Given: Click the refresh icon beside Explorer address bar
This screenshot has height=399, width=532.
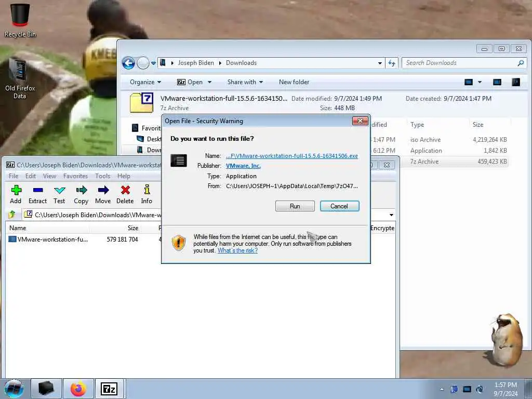Looking at the screenshot, I should (x=392, y=63).
